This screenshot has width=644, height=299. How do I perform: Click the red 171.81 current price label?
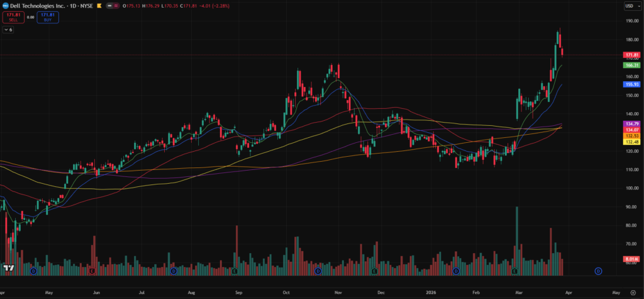(631, 55)
